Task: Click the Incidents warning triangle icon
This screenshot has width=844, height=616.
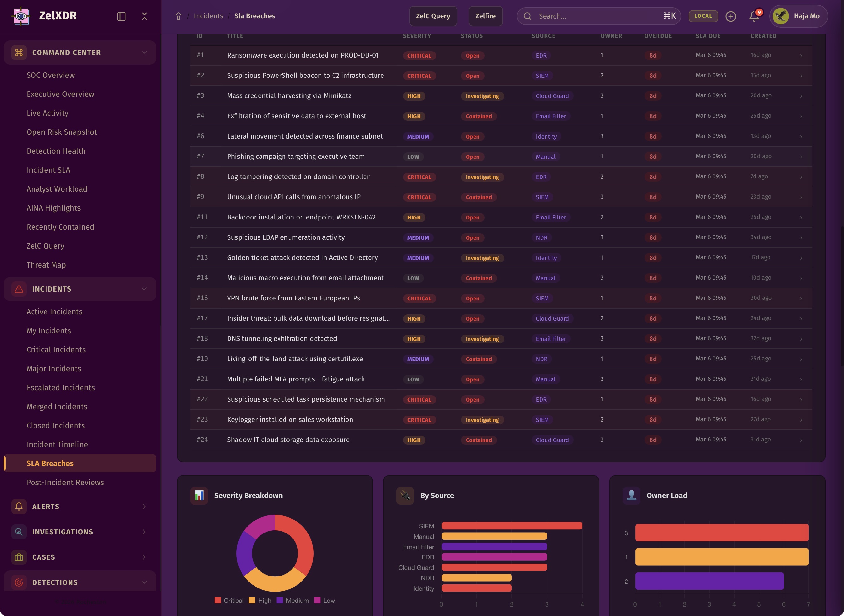Action: pos(19,289)
